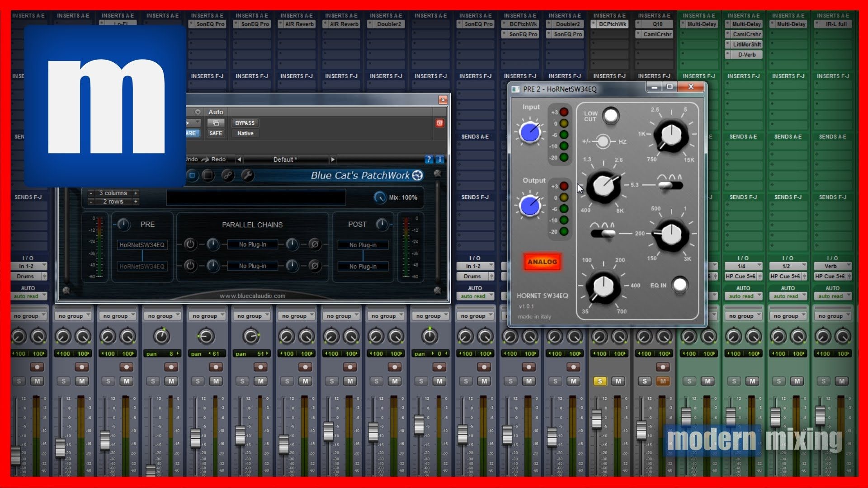Click the PatchWork wrench settings icon
868x488 pixels.
point(247,175)
